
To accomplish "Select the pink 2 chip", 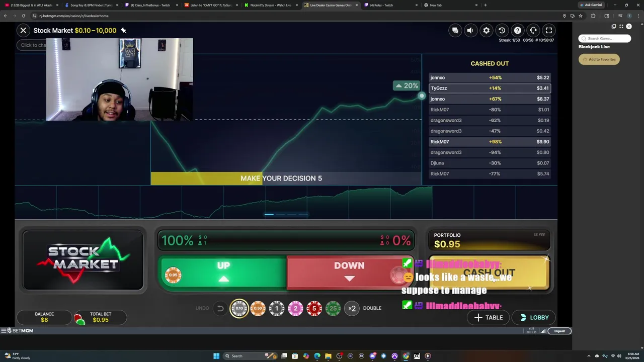I will (295, 308).
